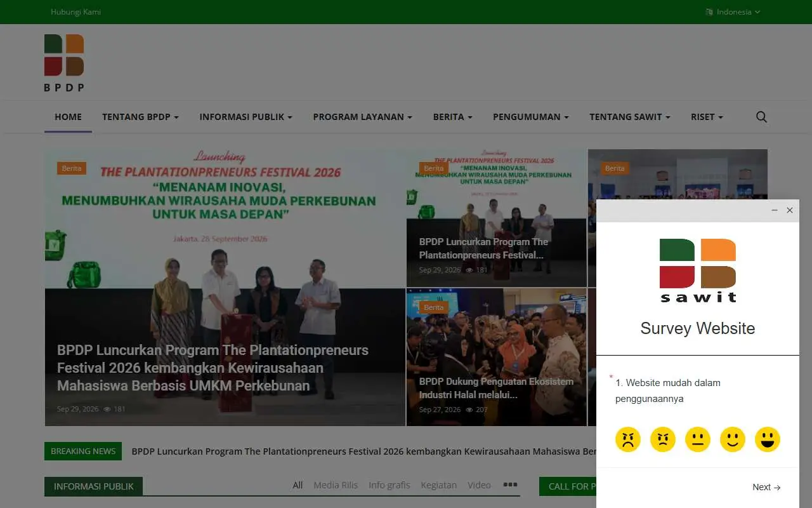Click the sawit logo in survey popup

pos(698,271)
